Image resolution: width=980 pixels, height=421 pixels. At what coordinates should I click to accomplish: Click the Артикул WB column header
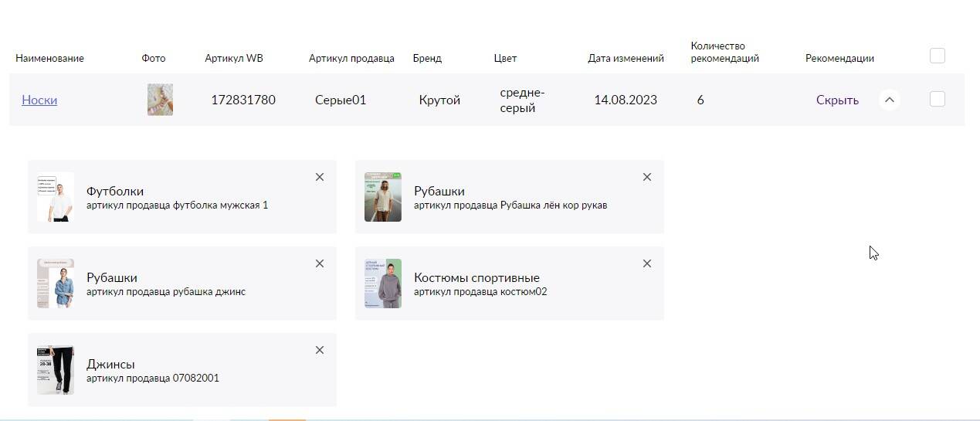pos(234,58)
